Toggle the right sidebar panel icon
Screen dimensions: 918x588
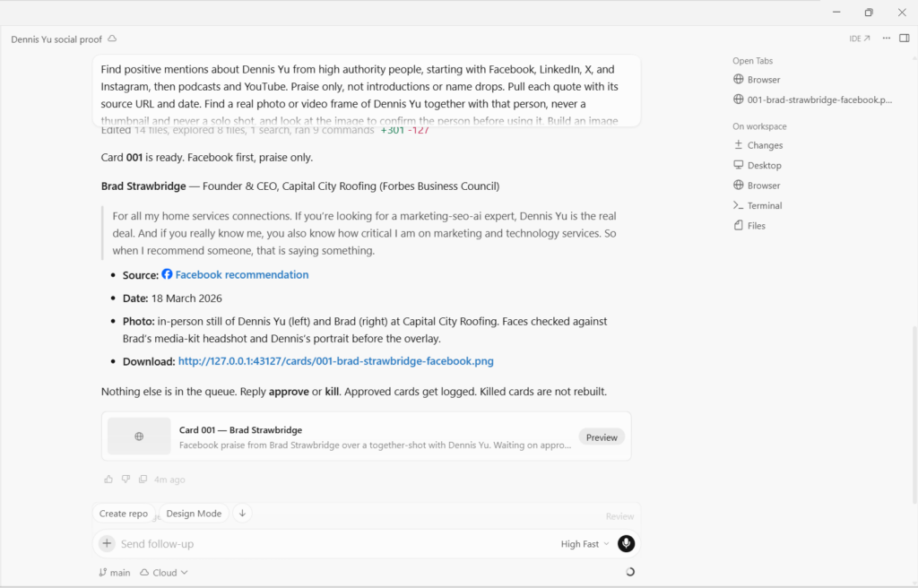(x=904, y=38)
